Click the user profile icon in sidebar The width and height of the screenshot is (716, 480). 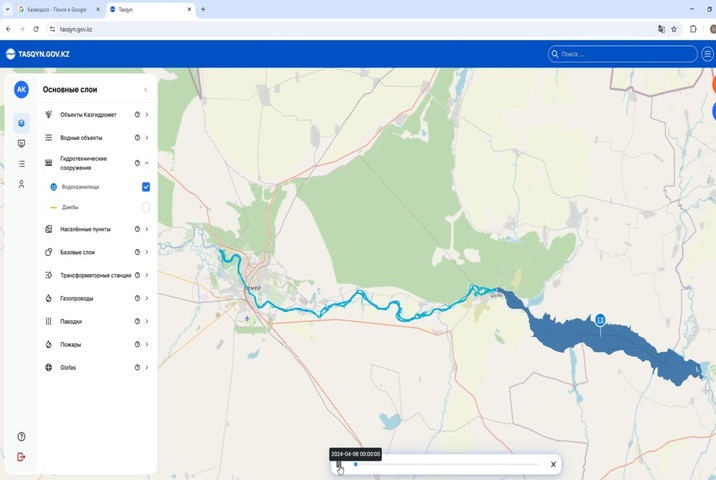(21, 184)
